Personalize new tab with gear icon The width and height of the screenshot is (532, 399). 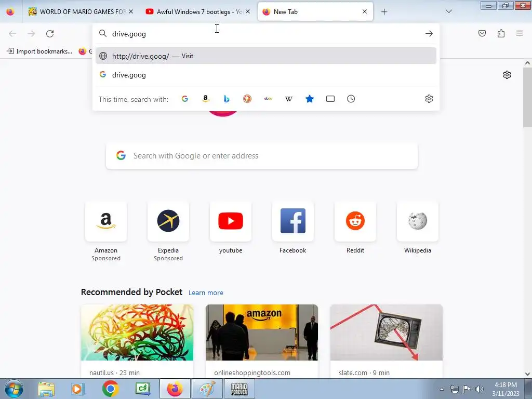[507, 75]
